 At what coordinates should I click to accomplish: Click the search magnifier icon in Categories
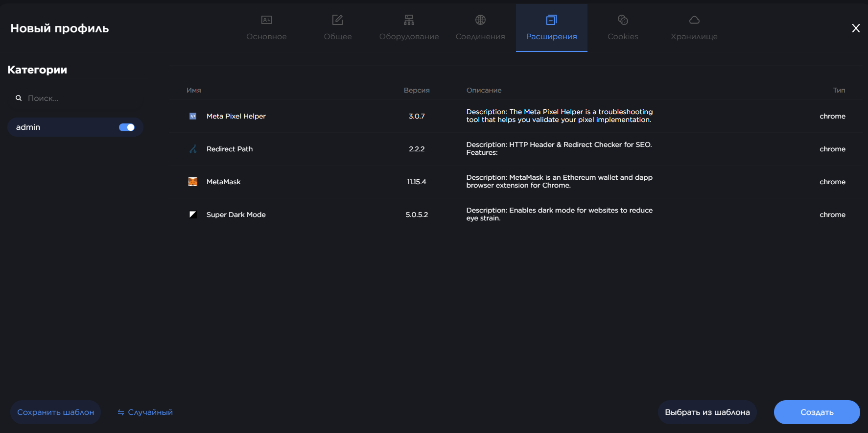point(19,98)
